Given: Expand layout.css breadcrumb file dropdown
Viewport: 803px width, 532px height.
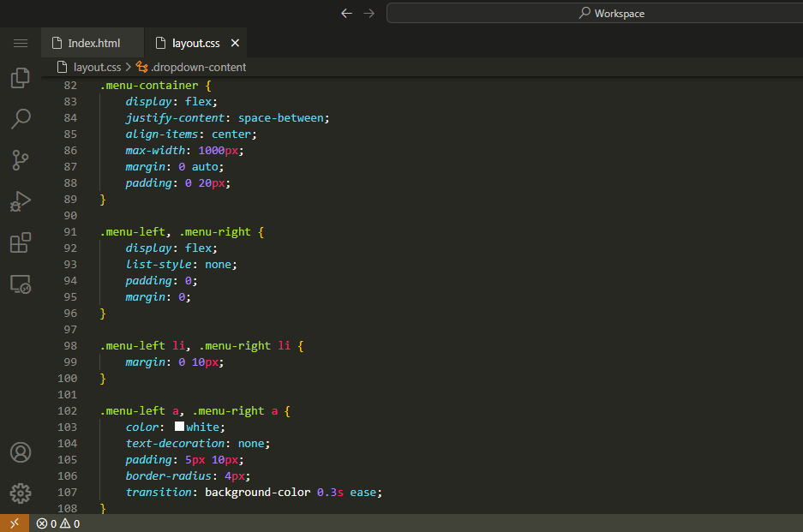Looking at the screenshot, I should coord(96,67).
